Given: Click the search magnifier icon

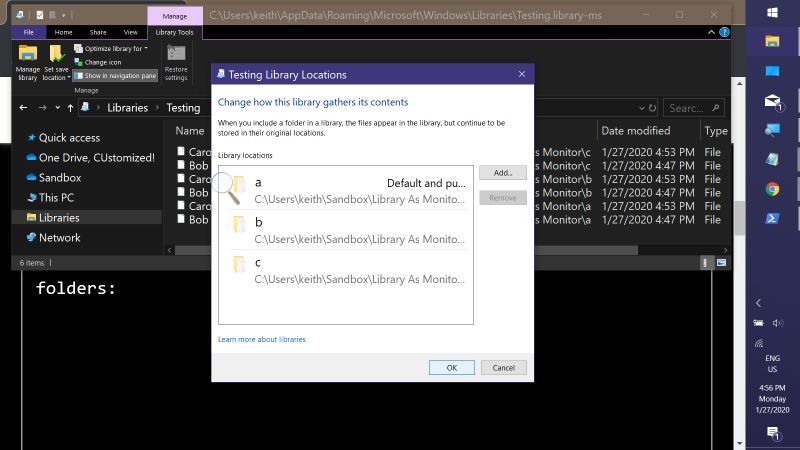Looking at the screenshot, I should tap(715, 108).
